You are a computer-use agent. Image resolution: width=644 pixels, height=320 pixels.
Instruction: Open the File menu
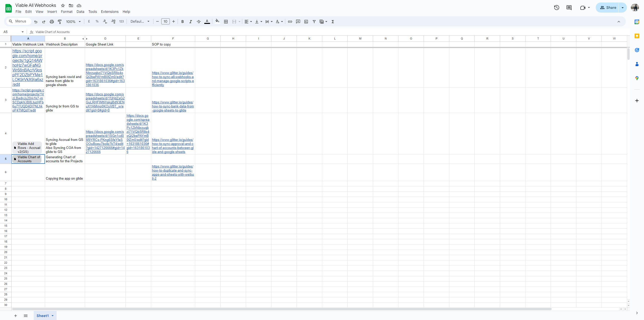[x=18, y=12]
